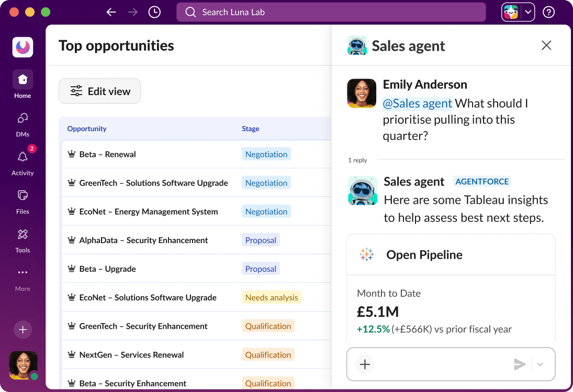
Task: Open the Files section
Action: coord(22,202)
